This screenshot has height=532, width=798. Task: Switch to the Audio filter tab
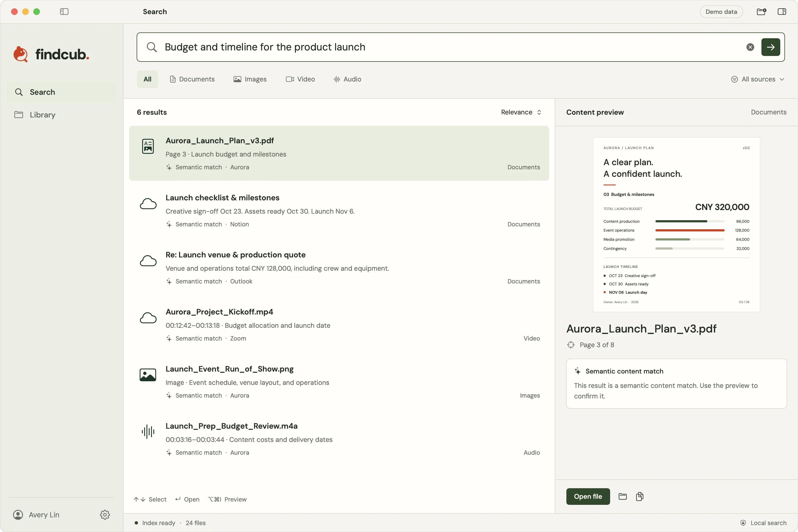click(347, 79)
